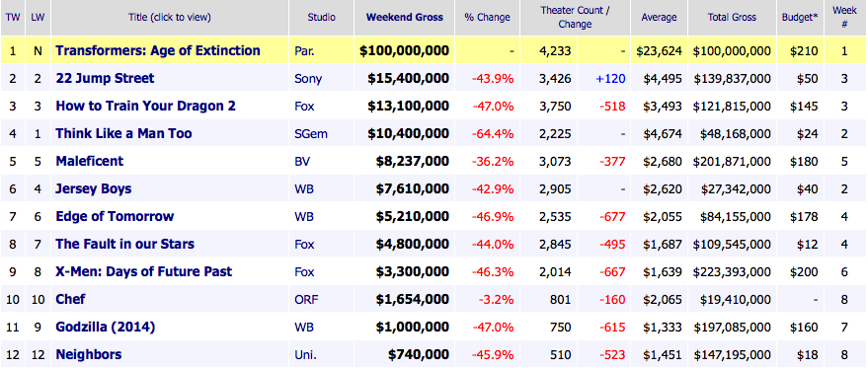This screenshot has width=868, height=368.
Task: Click the % Change column header
Action: tap(487, 17)
